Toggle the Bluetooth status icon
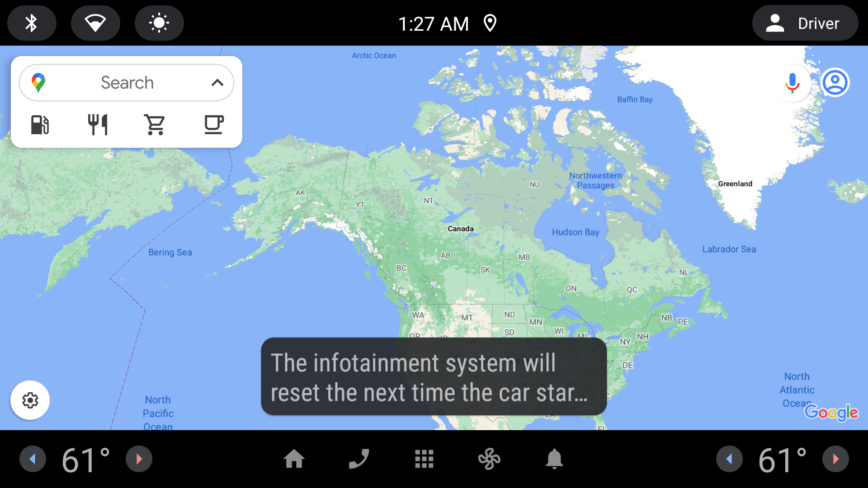Screen dimensions: 868x488 pos(31,23)
